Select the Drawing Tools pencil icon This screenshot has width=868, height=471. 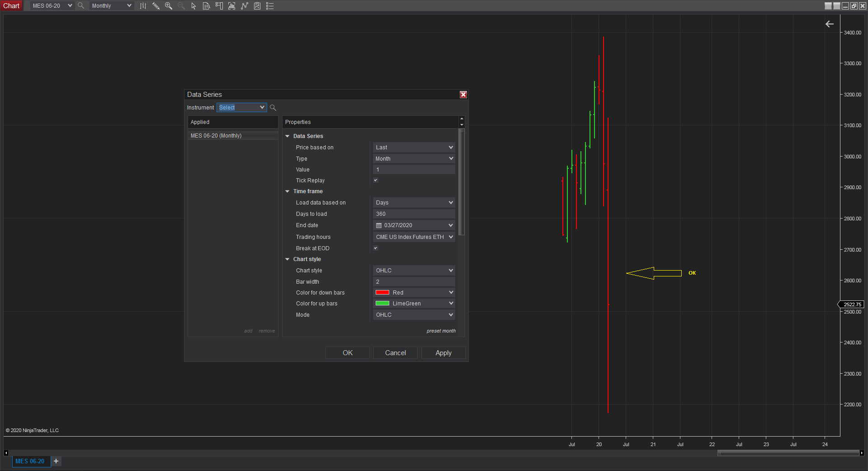(x=156, y=6)
